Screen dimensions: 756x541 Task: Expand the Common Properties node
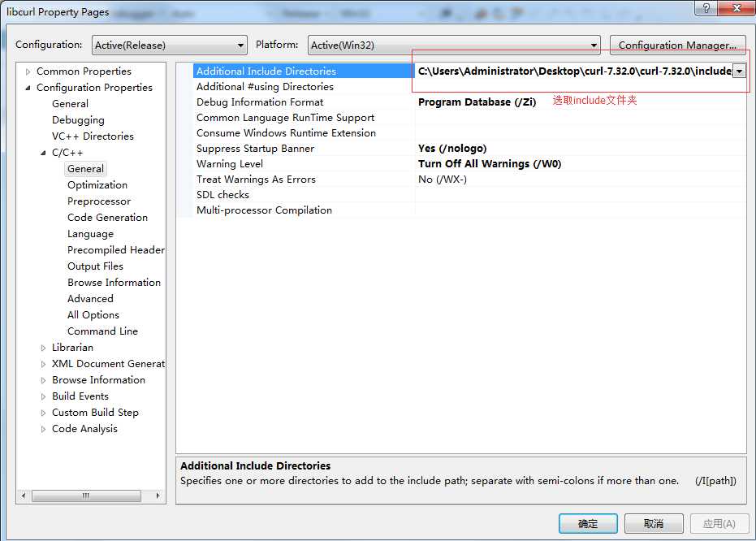click(x=28, y=71)
